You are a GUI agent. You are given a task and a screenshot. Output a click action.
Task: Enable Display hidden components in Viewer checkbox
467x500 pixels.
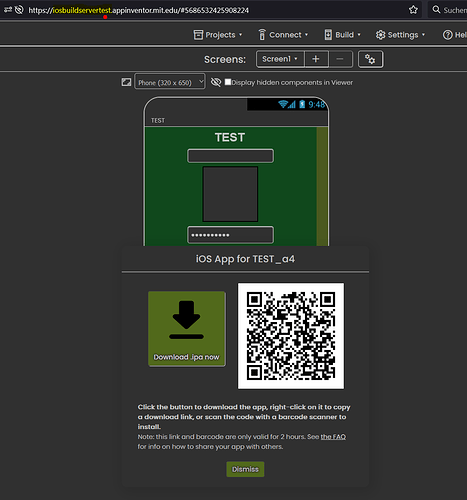[228, 82]
